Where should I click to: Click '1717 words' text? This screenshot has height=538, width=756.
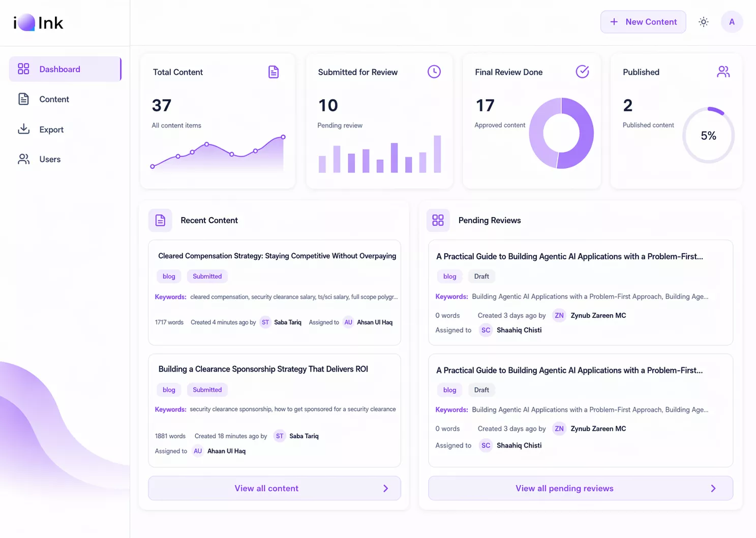point(169,322)
